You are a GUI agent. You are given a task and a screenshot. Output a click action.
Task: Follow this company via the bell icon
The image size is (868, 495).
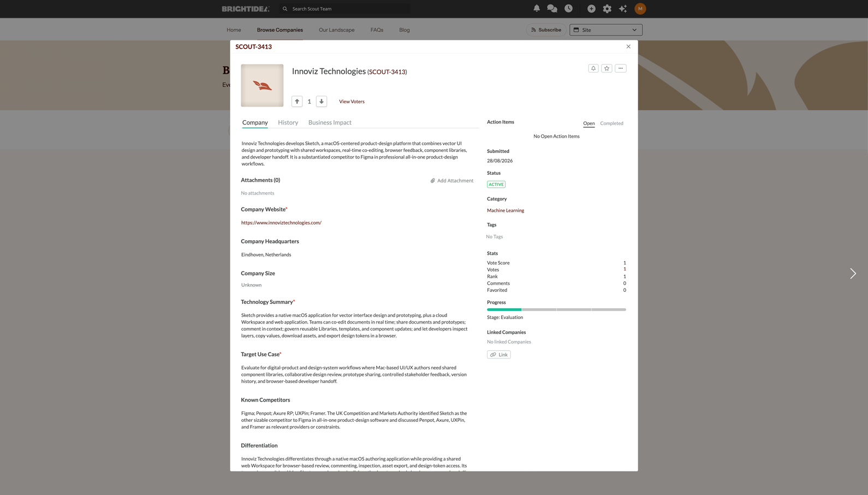(x=593, y=68)
